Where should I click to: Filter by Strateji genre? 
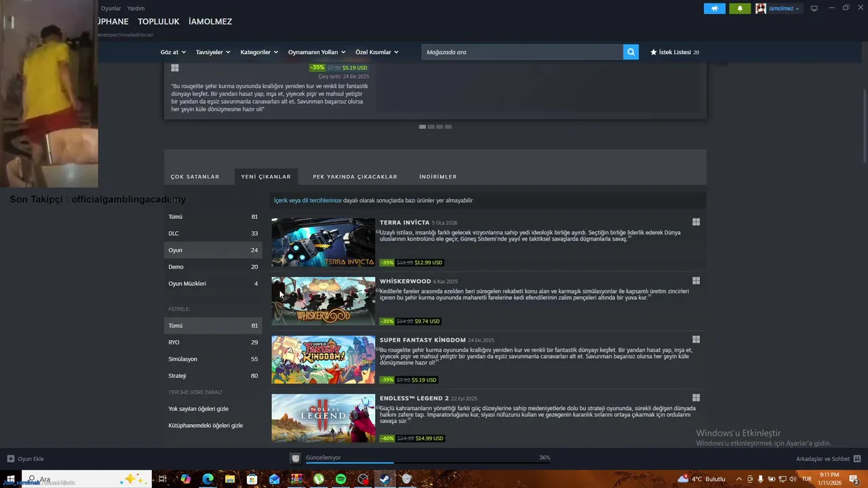click(213, 375)
